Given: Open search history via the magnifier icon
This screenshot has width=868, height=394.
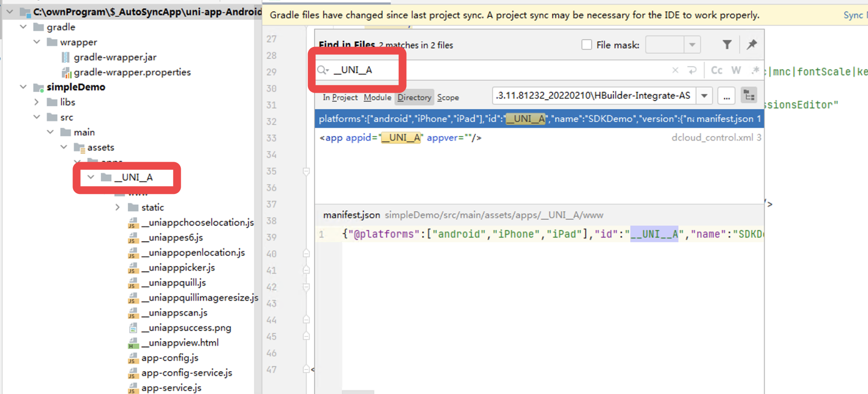Looking at the screenshot, I should click(x=321, y=70).
